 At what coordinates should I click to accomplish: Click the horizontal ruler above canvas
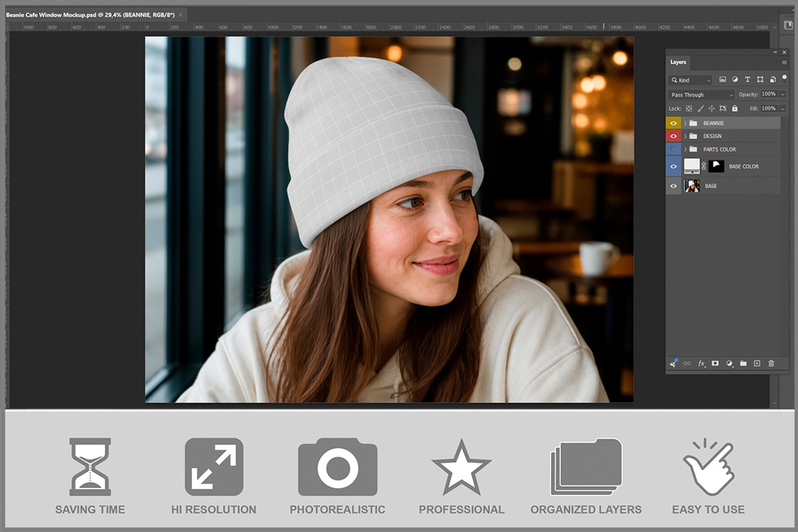(x=389, y=27)
